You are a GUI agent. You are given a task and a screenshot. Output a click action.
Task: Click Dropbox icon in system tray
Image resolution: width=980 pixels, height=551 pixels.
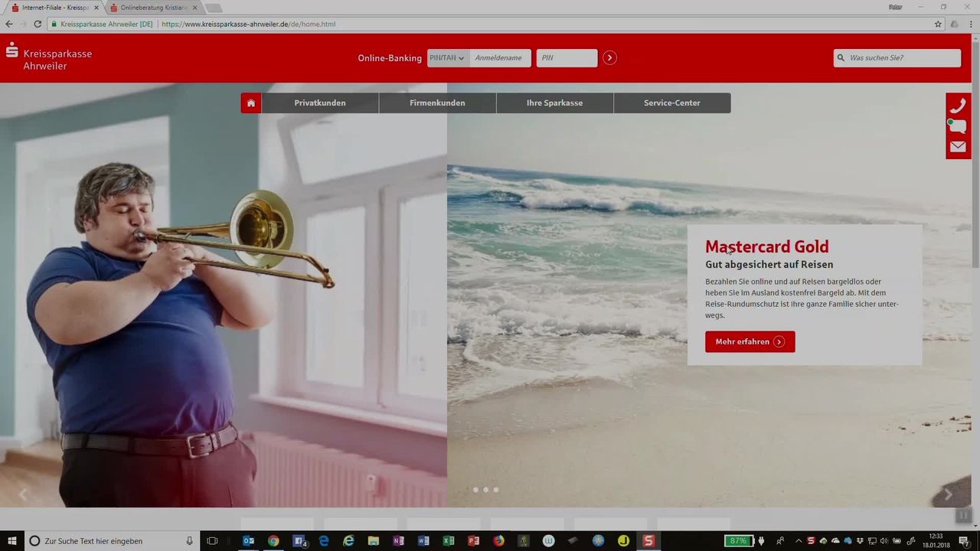coord(859,541)
